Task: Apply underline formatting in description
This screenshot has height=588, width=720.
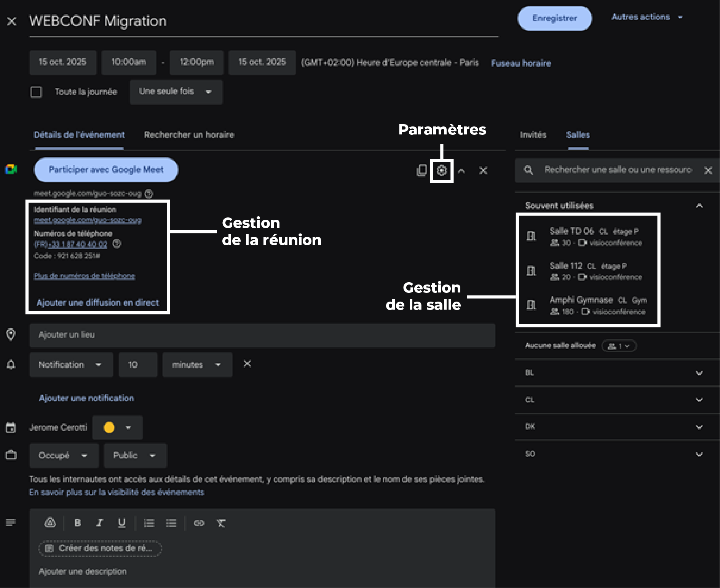Action: 121,522
